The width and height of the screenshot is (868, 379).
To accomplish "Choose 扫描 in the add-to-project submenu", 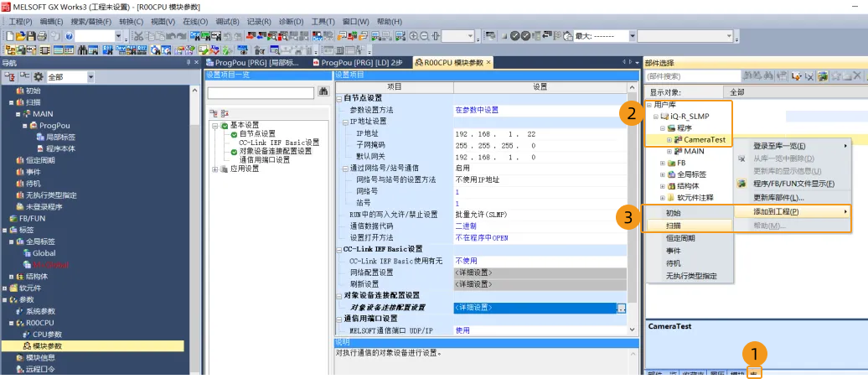I will point(688,226).
